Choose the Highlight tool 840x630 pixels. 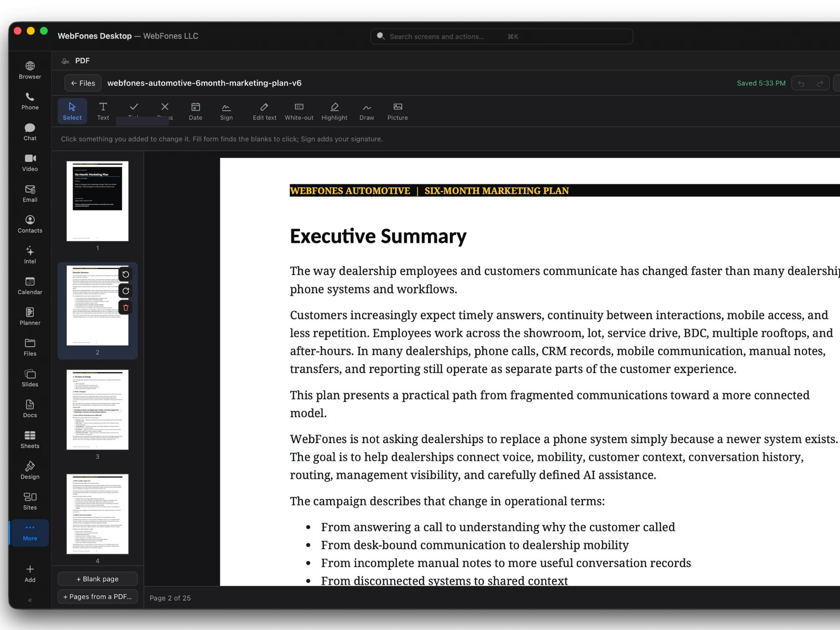[334, 111]
